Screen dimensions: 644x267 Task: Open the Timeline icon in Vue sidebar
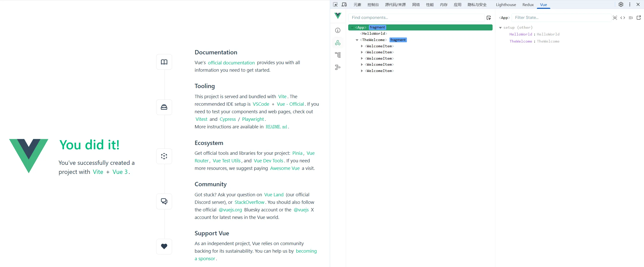point(338,67)
